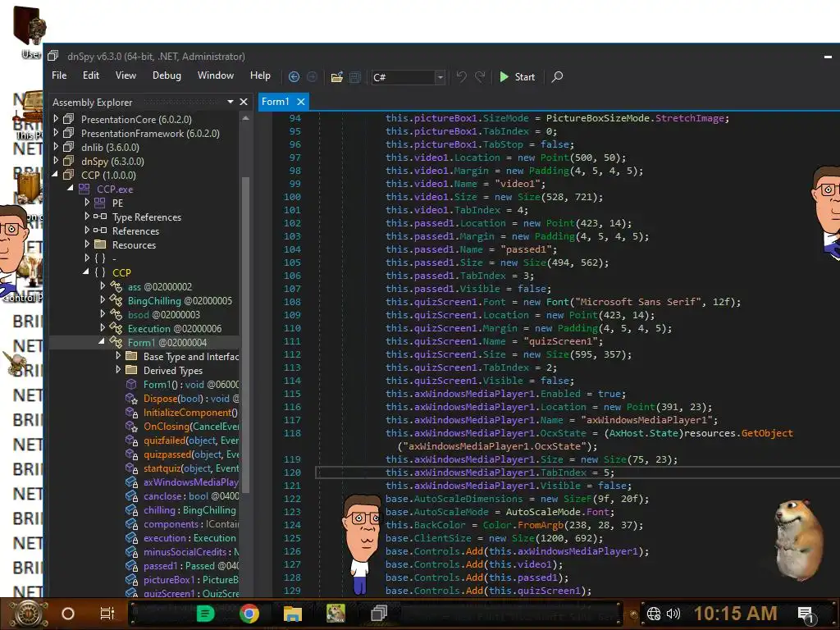Select the Execution @02000006 class

175,328
